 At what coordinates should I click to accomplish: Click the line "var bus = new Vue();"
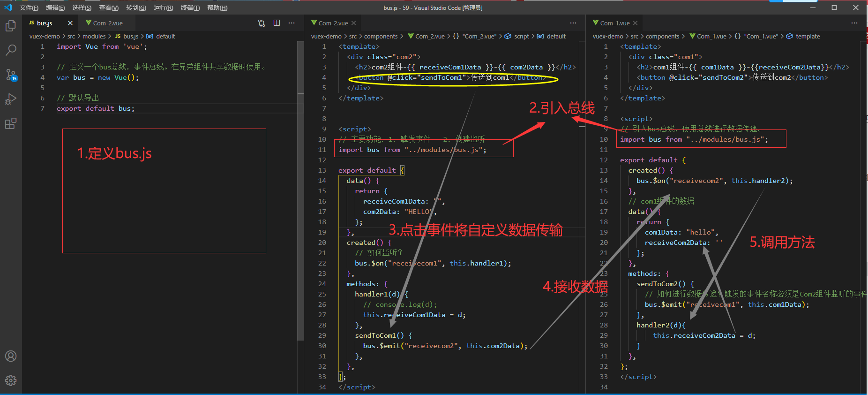97,77
